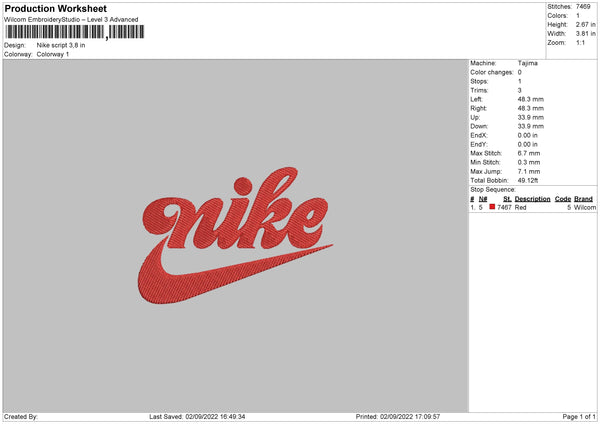Click Min Stitch value '0.3 mm'

(529, 163)
